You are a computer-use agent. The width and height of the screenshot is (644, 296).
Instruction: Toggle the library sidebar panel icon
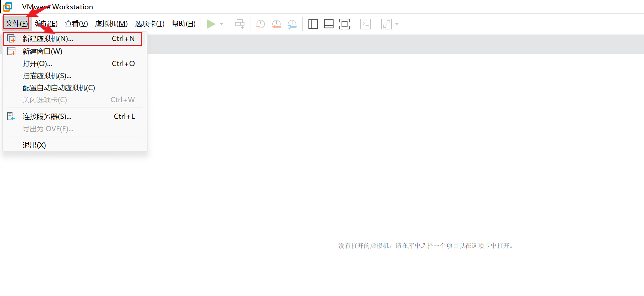[x=313, y=24]
